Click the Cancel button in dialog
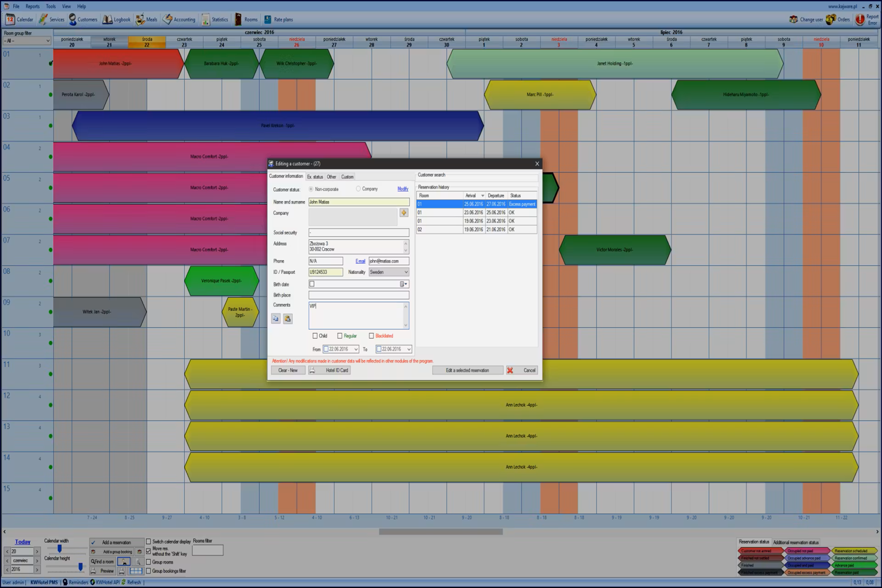This screenshot has height=588, width=882. [x=523, y=370]
